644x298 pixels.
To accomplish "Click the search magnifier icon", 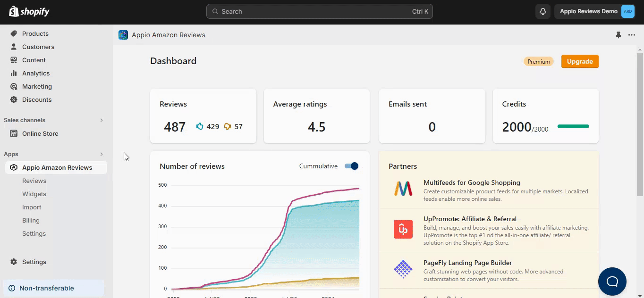I will (x=215, y=11).
